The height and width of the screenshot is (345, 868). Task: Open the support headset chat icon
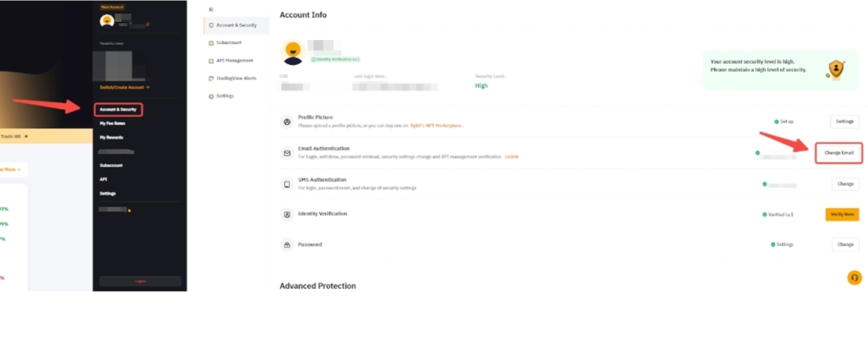854,278
